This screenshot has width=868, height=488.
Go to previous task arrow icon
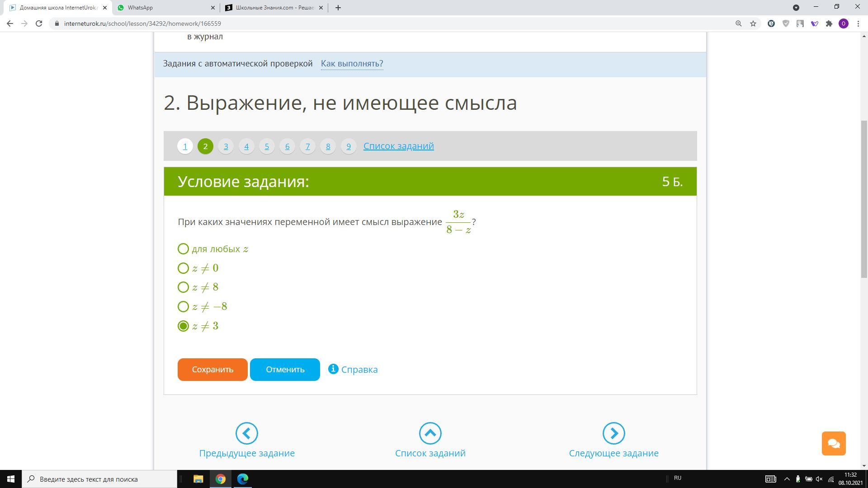click(246, 433)
